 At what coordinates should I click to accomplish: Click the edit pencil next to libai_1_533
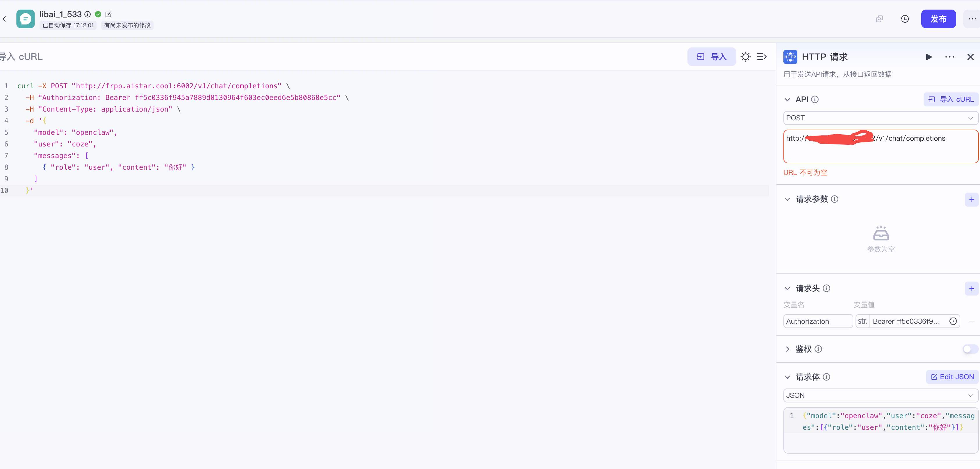[x=108, y=14]
